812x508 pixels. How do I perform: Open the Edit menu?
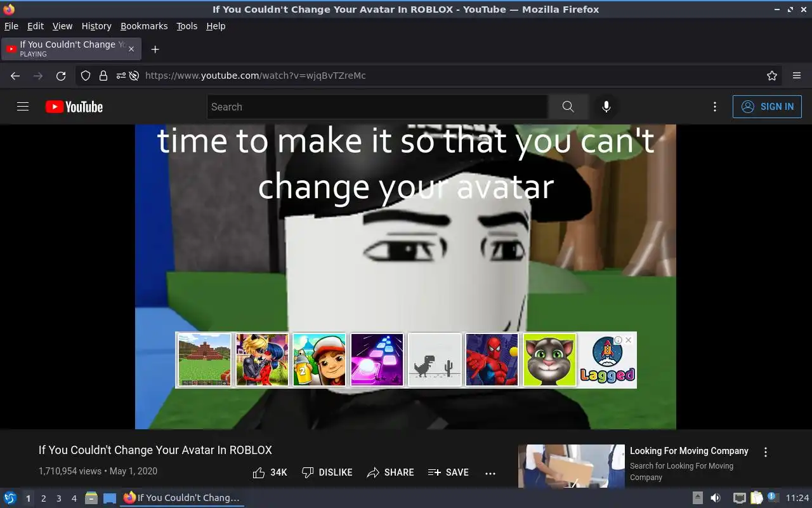point(36,26)
